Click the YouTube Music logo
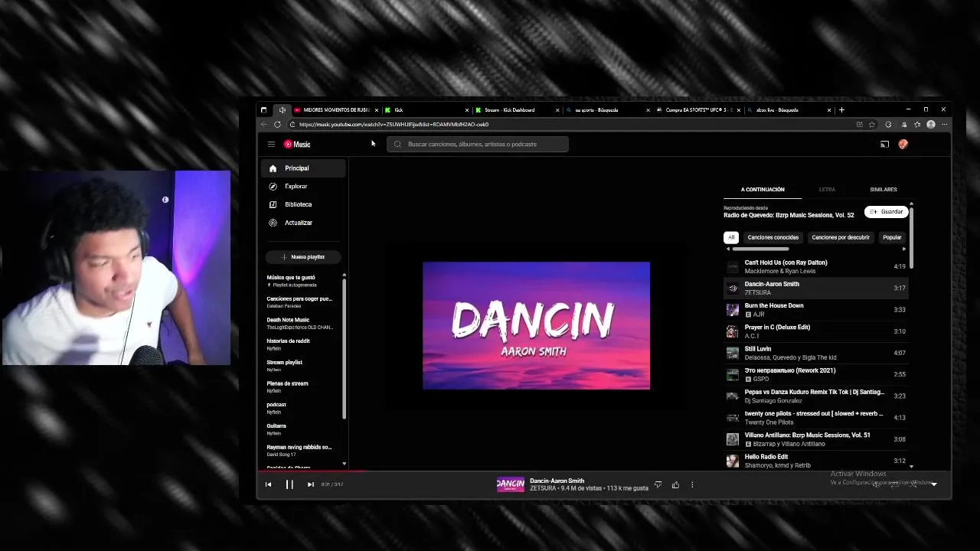 (x=297, y=144)
